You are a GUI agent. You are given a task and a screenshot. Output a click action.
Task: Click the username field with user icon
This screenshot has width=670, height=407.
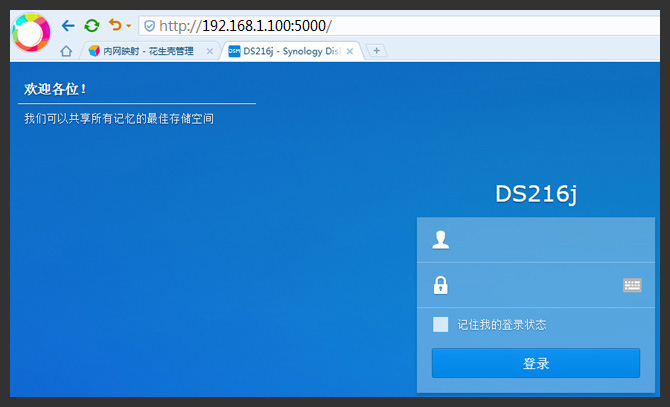(x=536, y=240)
